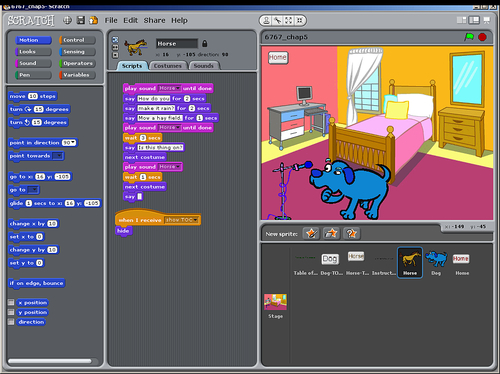The height and width of the screenshot is (374, 500).
Task: Get a surprise sprite
Action: pos(351,233)
